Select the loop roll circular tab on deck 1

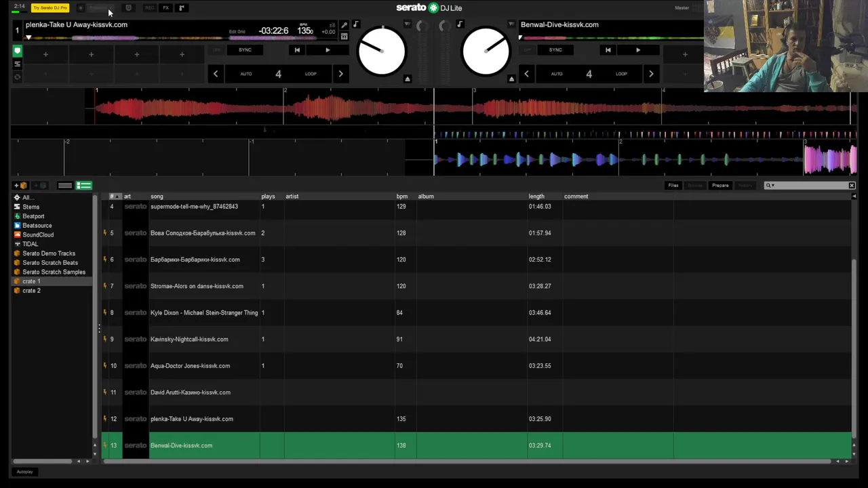click(17, 77)
